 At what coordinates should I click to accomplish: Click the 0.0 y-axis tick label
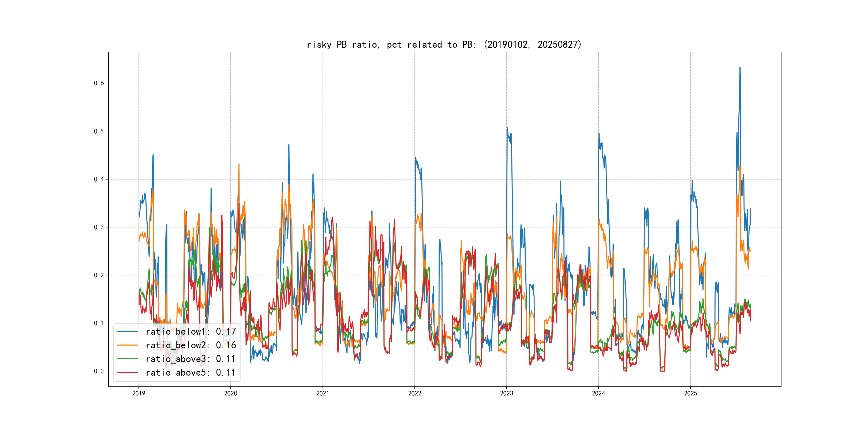pyautogui.click(x=99, y=371)
